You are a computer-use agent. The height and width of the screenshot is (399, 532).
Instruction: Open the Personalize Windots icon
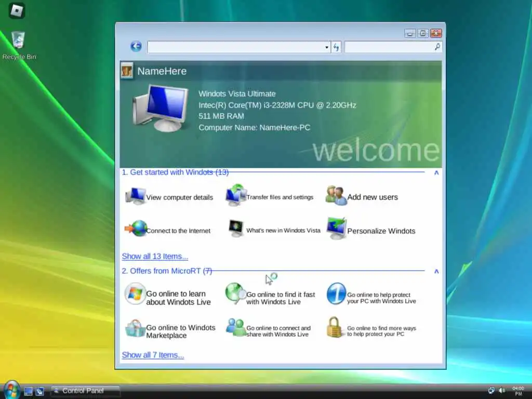[336, 229]
